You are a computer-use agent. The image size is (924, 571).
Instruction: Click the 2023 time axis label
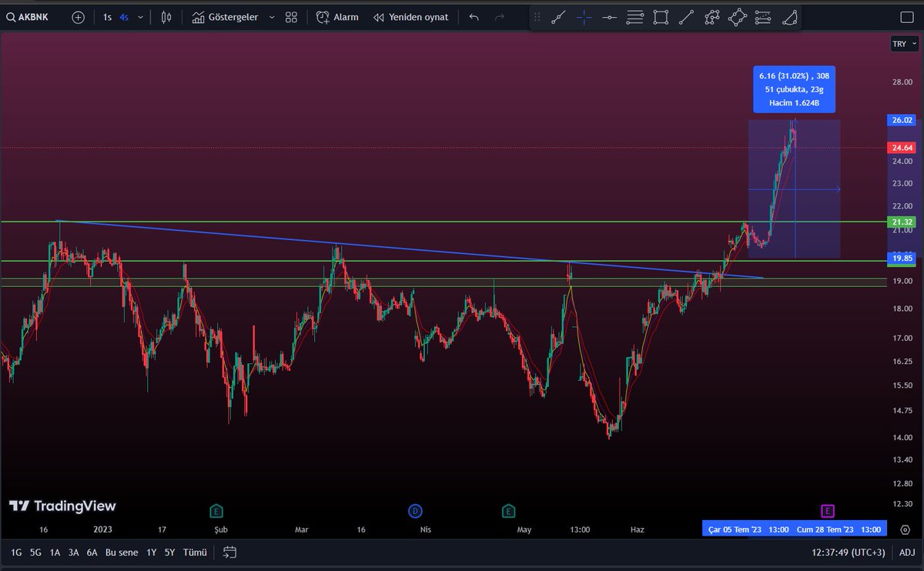pos(102,529)
